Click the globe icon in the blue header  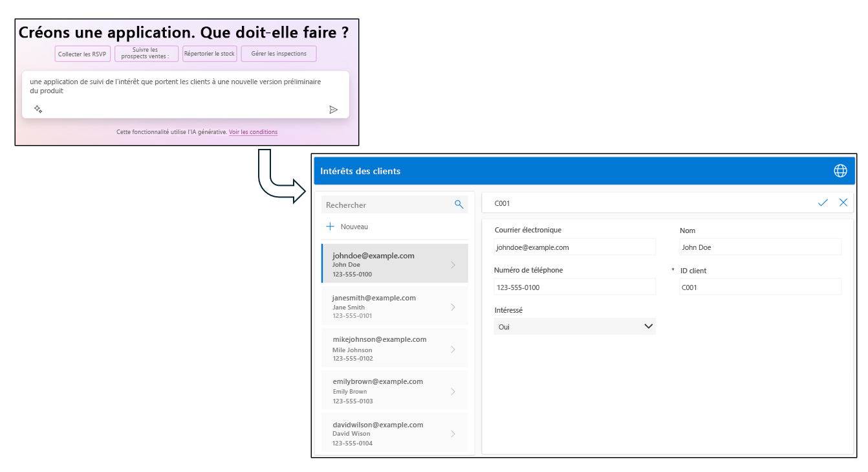click(x=840, y=170)
